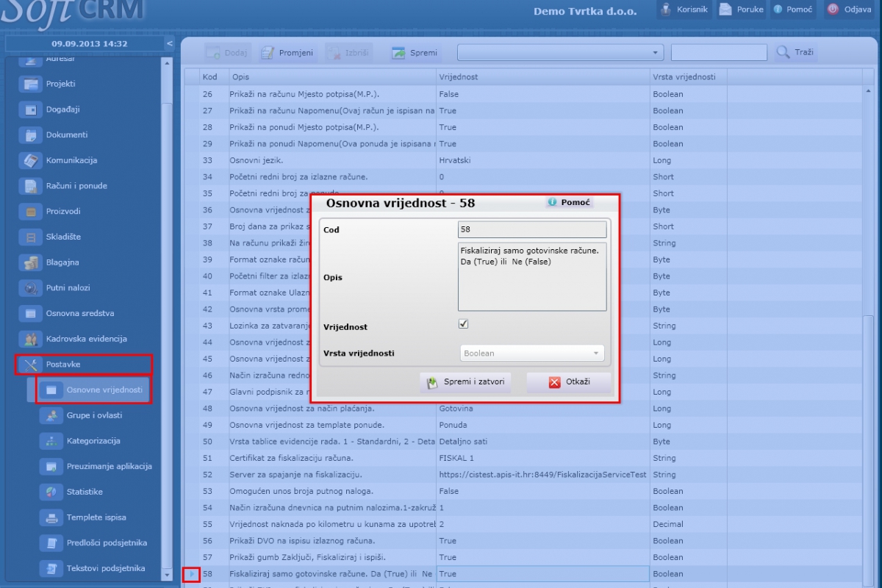The height and width of the screenshot is (588, 882).
Task: Toggle the Vrijednost checkbox in dialog
Action: [463, 324]
